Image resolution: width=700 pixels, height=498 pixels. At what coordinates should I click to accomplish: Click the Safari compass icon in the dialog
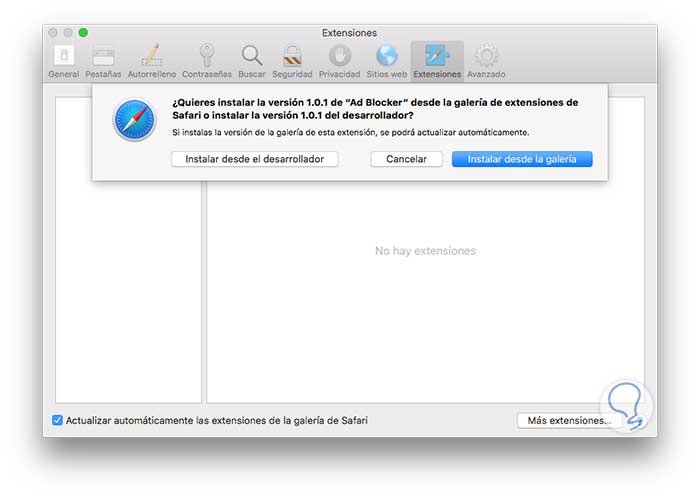click(x=134, y=120)
